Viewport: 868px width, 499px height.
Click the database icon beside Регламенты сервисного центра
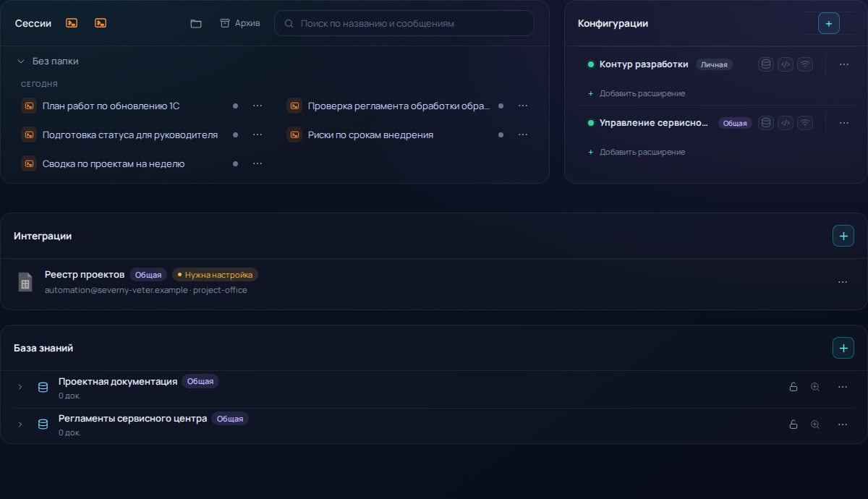(x=43, y=425)
